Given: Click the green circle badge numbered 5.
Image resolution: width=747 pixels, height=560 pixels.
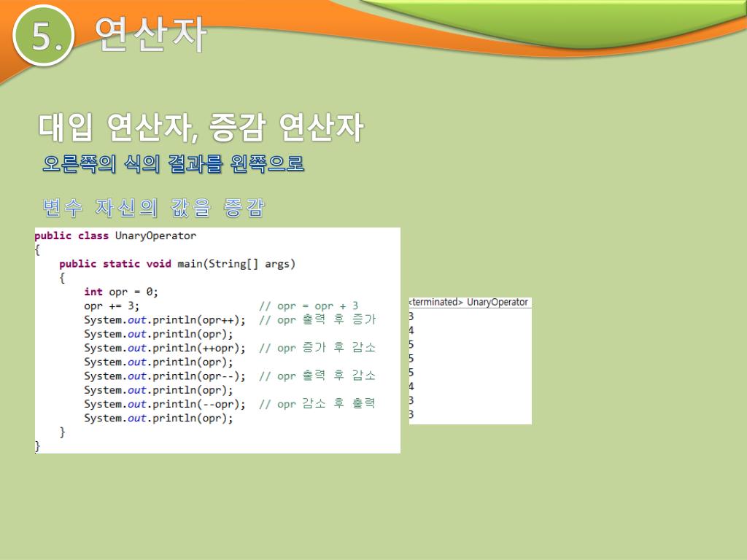Looking at the screenshot, I should click(44, 36).
